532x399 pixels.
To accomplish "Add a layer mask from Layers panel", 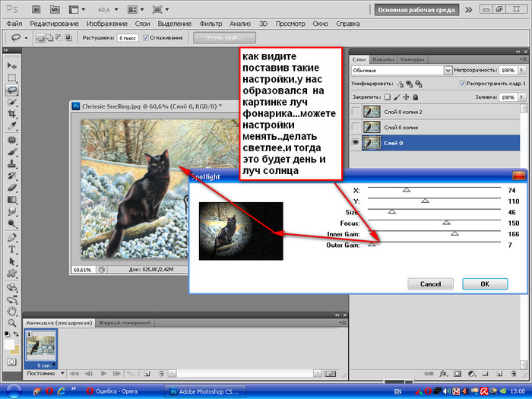I will tap(458, 374).
